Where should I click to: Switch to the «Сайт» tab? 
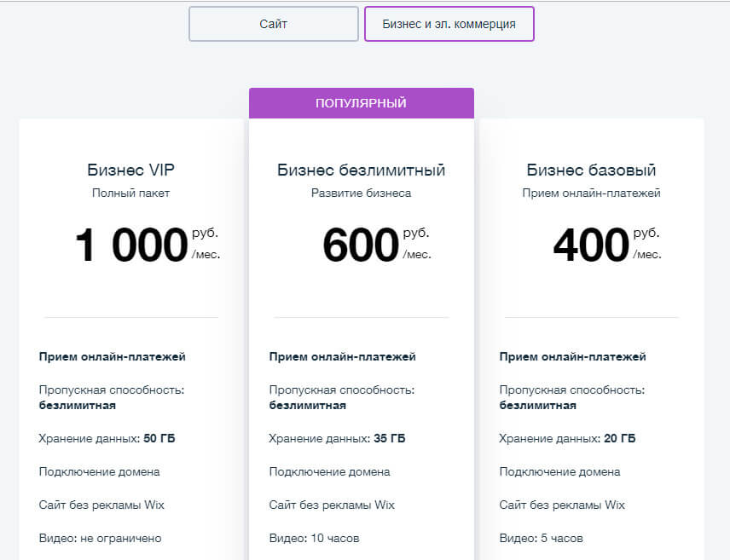[x=273, y=24]
